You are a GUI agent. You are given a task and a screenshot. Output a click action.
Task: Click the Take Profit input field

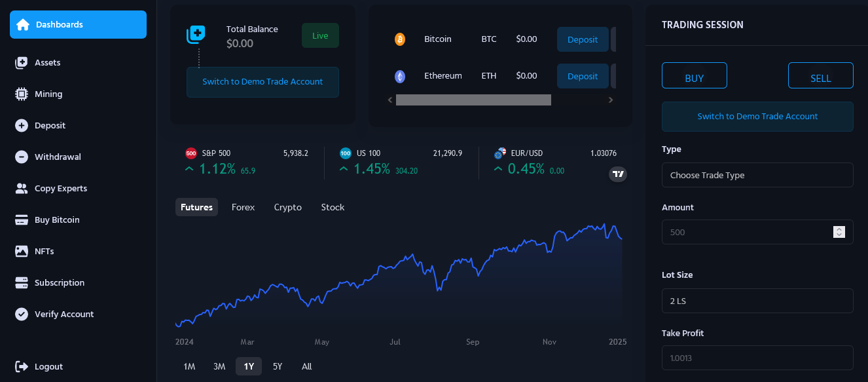click(x=757, y=358)
